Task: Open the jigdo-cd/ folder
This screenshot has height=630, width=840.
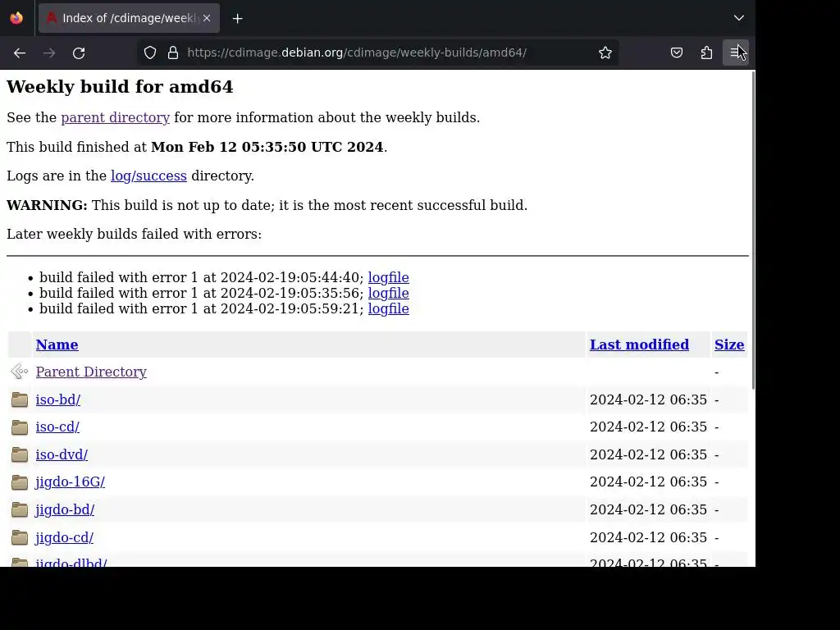Action: [64, 537]
